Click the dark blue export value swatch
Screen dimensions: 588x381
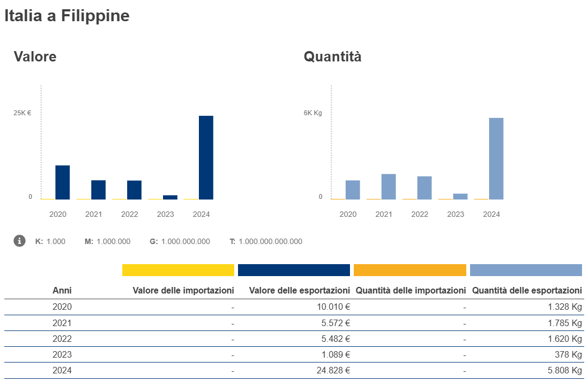(x=294, y=270)
